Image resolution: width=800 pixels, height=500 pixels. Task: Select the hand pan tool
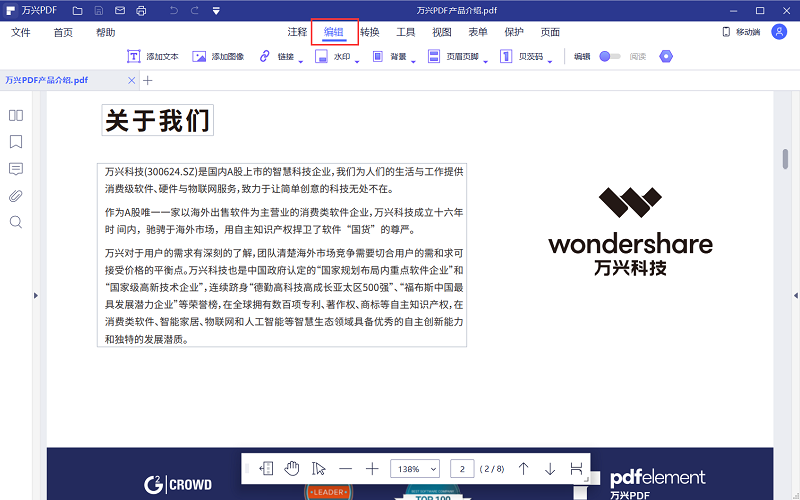coord(292,468)
